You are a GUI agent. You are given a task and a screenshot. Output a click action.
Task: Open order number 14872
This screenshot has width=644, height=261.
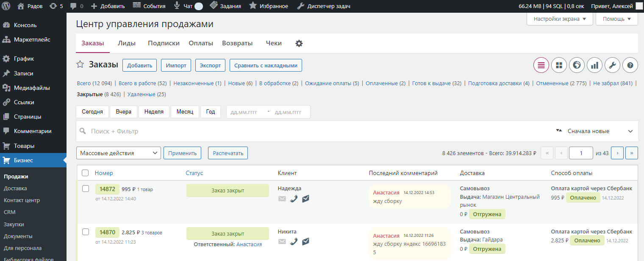click(107, 189)
